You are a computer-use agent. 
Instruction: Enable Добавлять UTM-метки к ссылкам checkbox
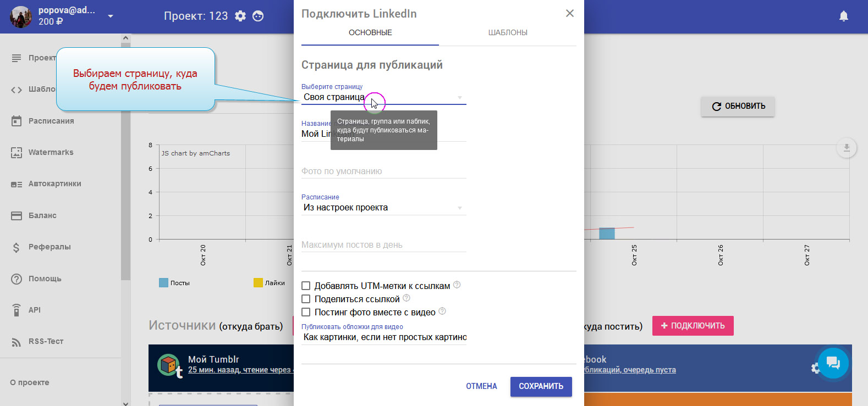306,286
